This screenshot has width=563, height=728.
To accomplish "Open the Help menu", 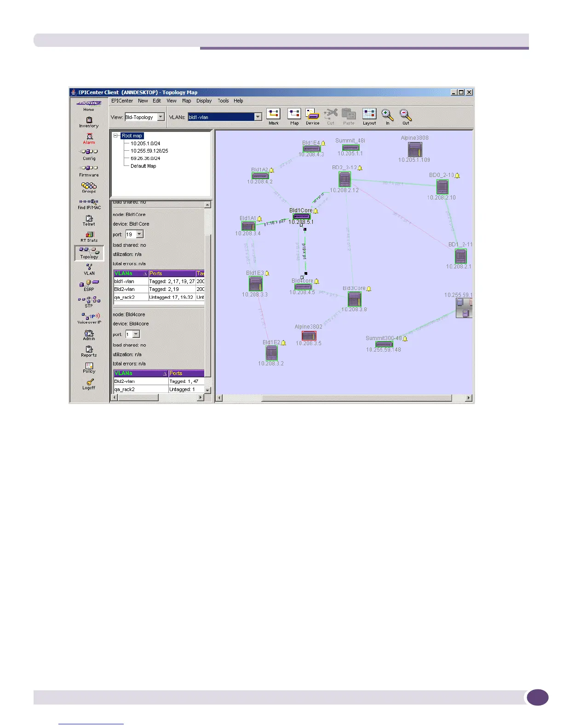I will point(238,101).
